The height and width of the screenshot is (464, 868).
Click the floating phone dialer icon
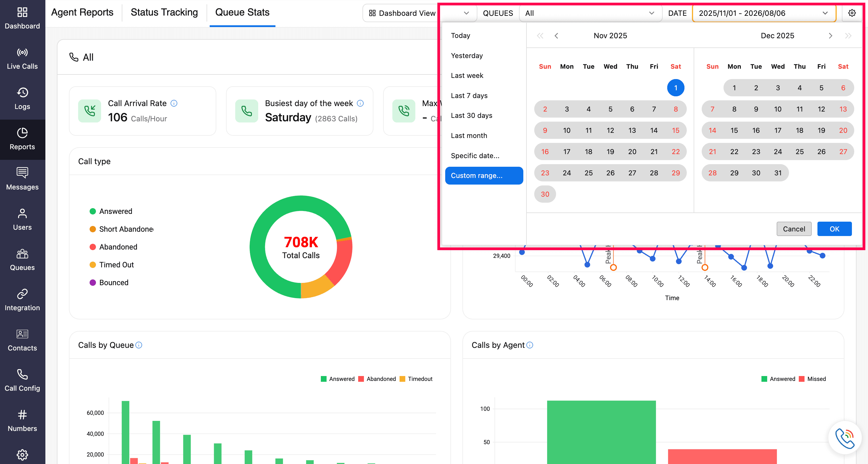coord(845,438)
